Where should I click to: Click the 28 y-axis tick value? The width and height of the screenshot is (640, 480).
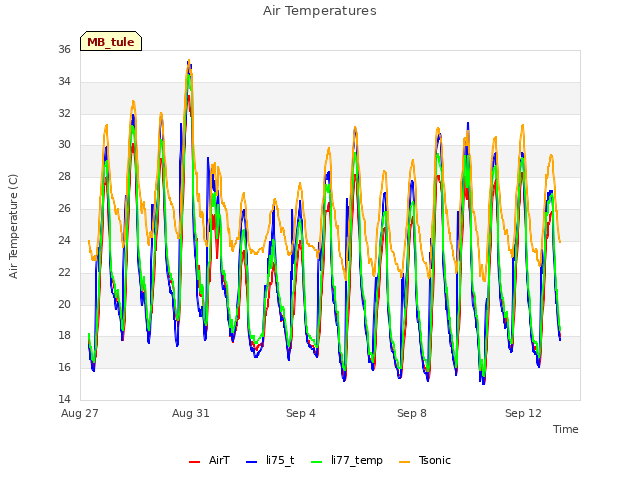pos(64,176)
